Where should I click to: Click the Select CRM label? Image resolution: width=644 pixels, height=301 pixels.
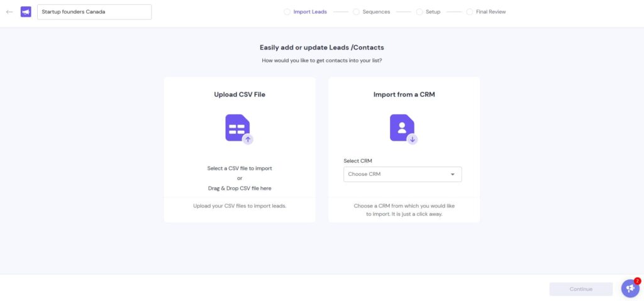pos(358,161)
